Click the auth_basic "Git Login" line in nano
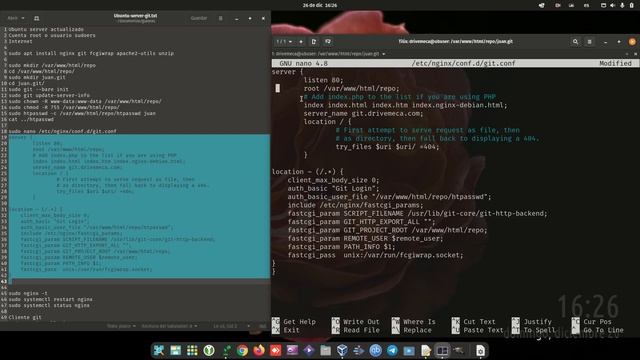The width and height of the screenshot is (640, 360). [x=333, y=189]
